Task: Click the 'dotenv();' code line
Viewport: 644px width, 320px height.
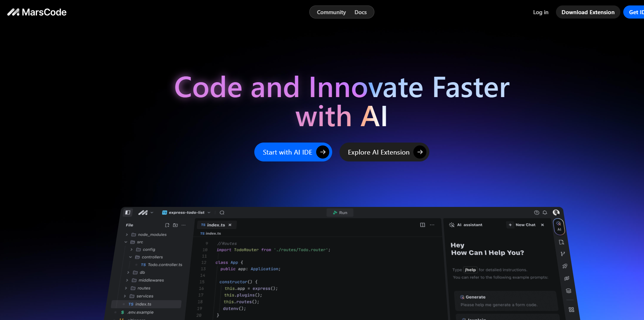Action: tap(234, 308)
